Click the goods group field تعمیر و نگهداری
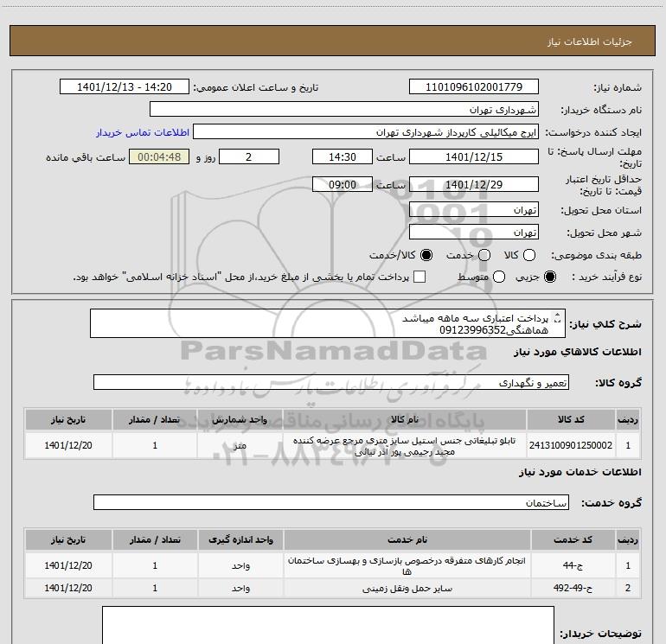Image resolution: width=666 pixels, height=644 pixels. (x=331, y=382)
